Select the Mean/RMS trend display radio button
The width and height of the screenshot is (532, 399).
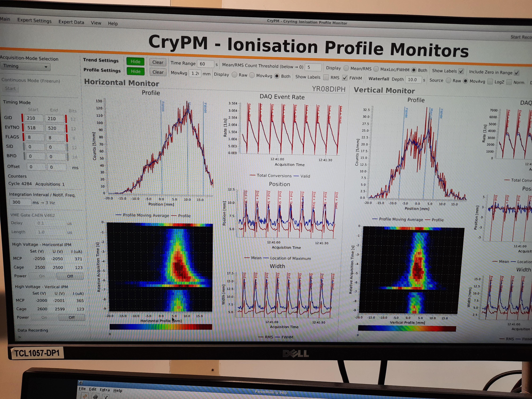click(346, 68)
